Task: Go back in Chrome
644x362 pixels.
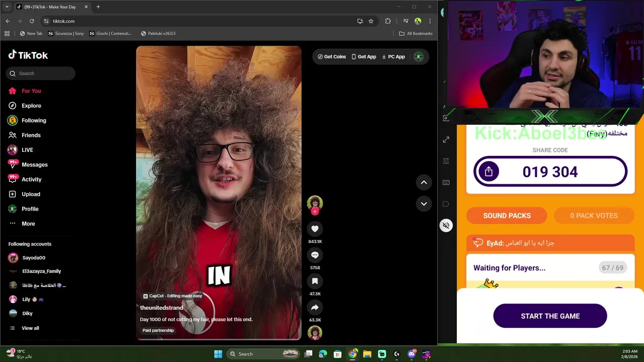Action: coord(8,21)
